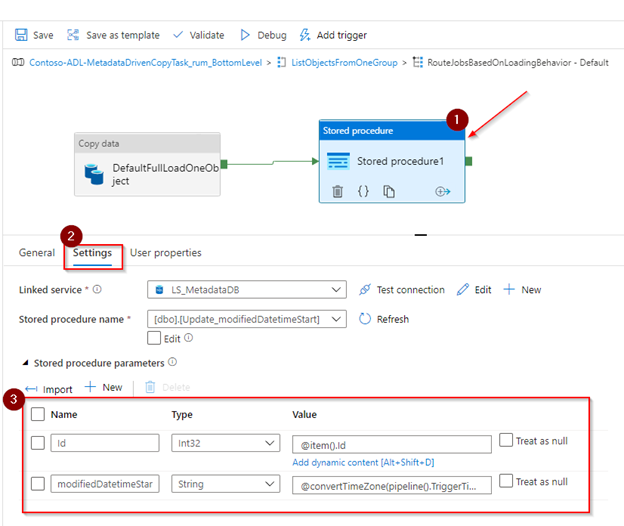Click plus icon for New parameter

[90, 387]
